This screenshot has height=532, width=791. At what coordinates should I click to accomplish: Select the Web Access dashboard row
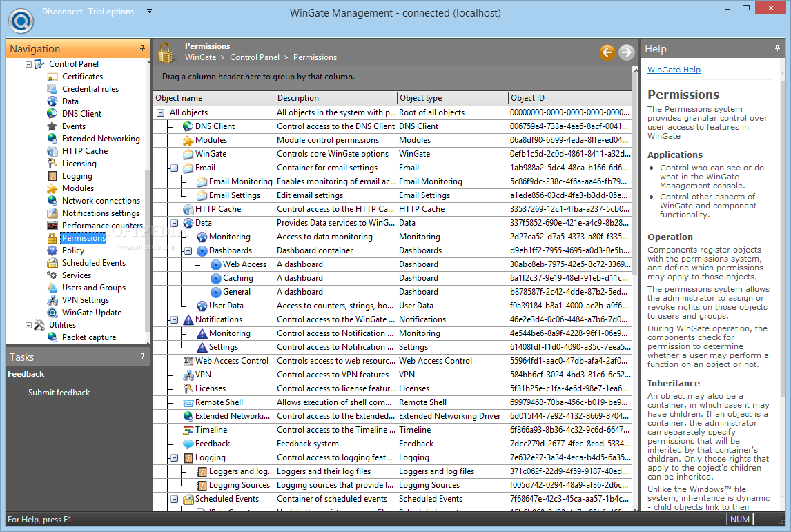point(393,264)
